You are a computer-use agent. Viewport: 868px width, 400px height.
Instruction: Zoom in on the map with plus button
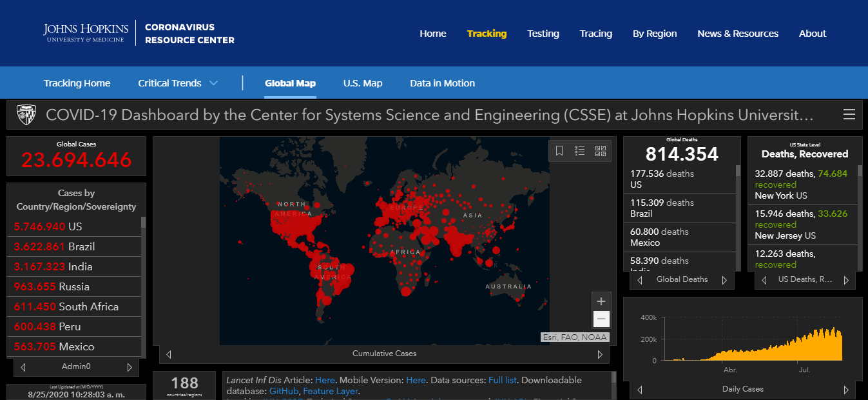(601, 301)
